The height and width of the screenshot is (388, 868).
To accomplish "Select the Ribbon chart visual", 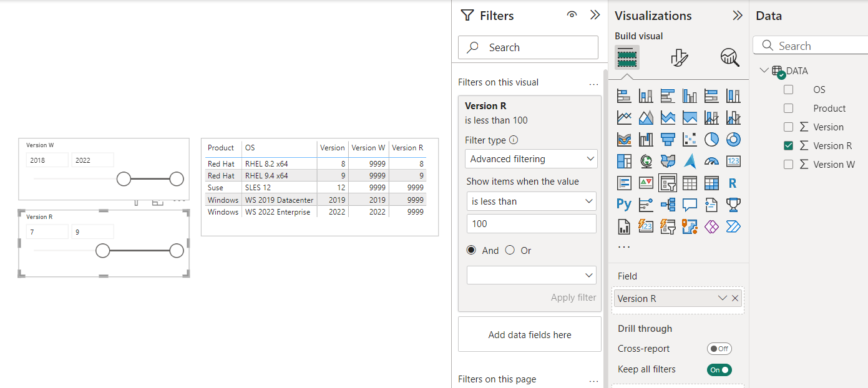I will (x=624, y=138).
